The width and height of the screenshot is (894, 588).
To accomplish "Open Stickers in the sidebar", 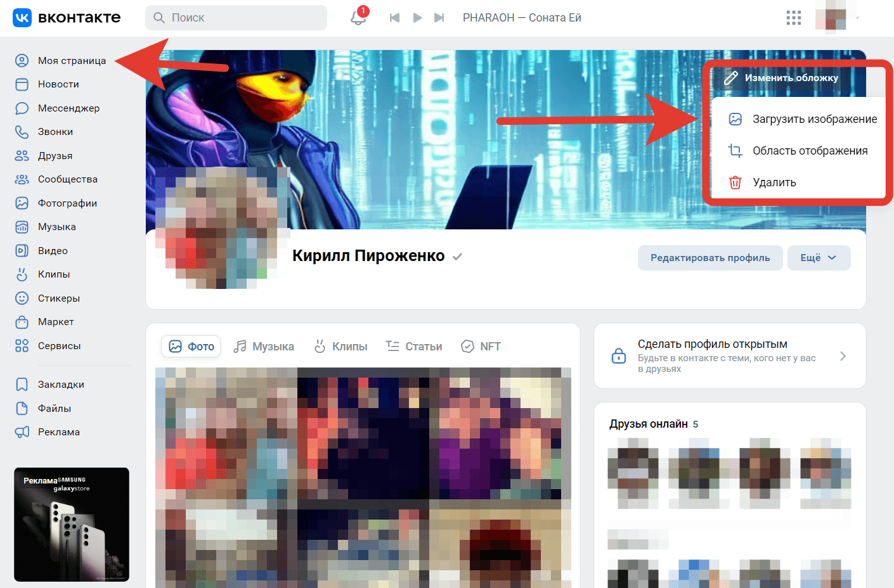I will (x=58, y=298).
